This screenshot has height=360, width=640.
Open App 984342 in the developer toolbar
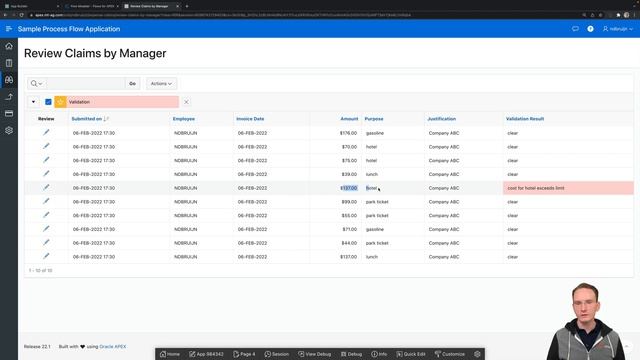pos(207,354)
